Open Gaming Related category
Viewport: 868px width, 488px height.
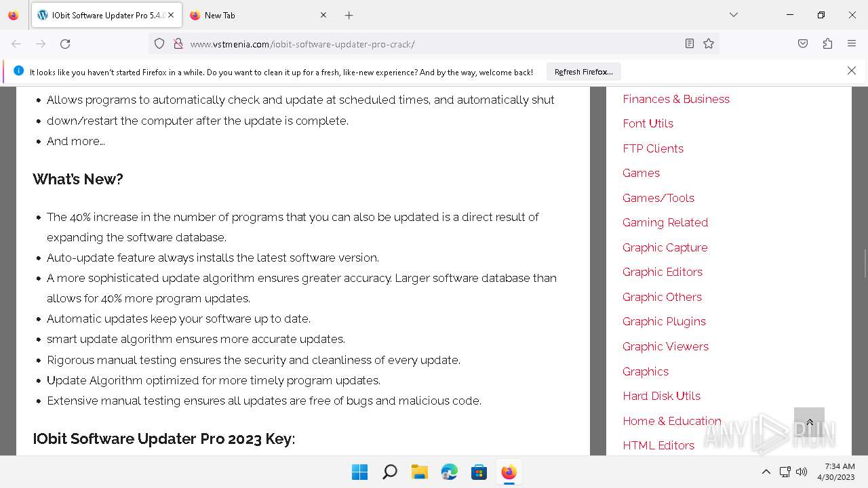click(665, 222)
